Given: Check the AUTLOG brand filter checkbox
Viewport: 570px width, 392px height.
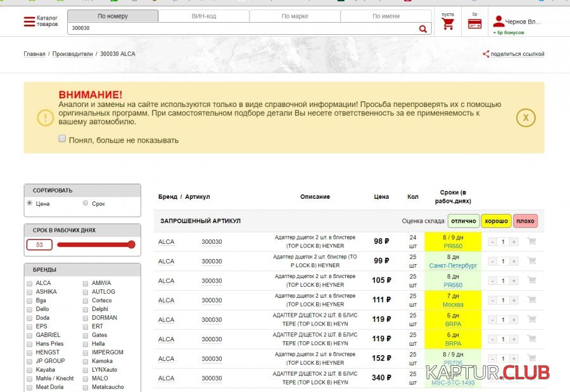Looking at the screenshot, I should 85,292.
